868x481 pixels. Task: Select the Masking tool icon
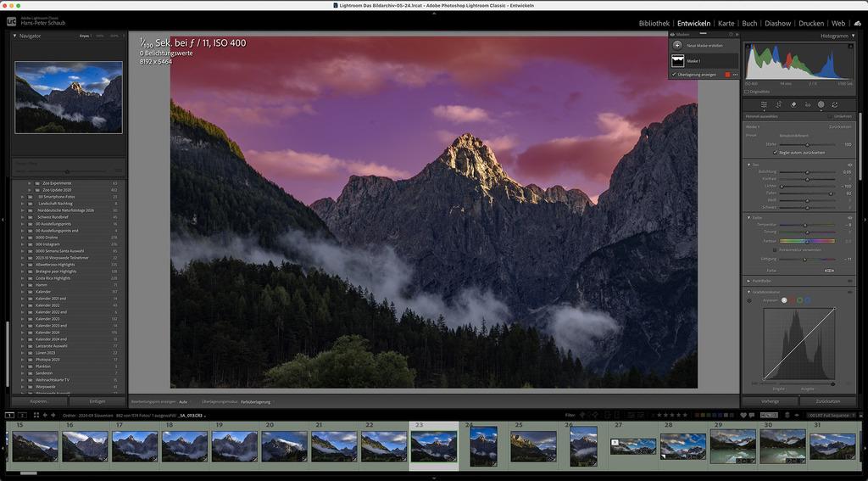(x=821, y=104)
